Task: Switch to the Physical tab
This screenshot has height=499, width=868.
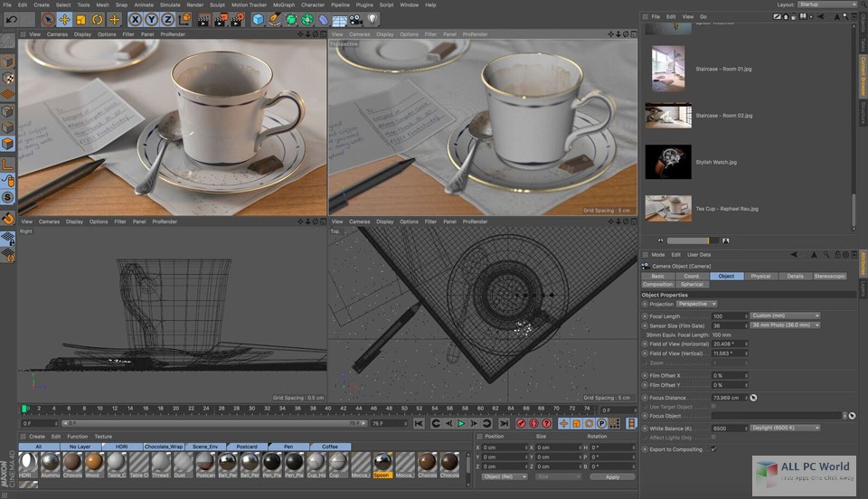Action: [x=760, y=276]
